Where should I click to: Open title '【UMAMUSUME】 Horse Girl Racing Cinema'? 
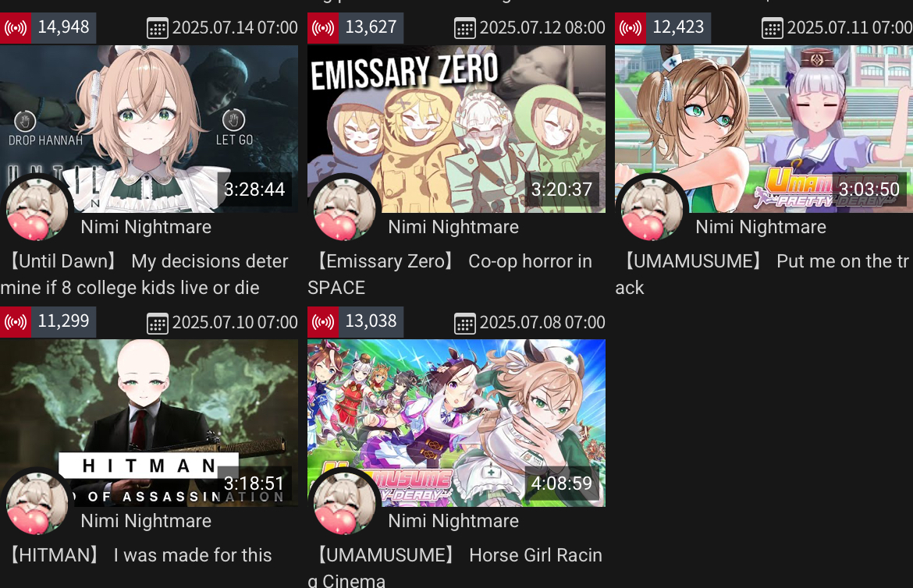pos(456,567)
